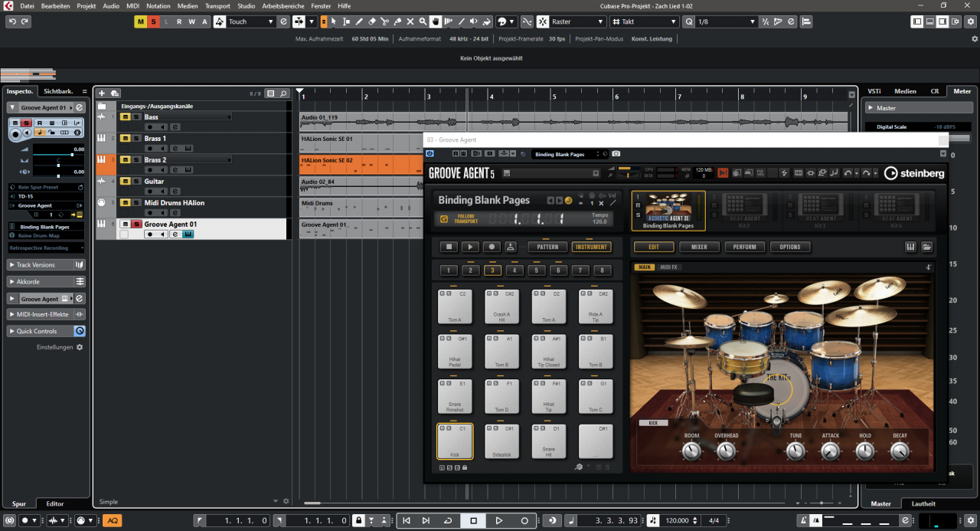980x531 pixels.
Task: Select the Glue tool in toolbar
Action: pyautogui.click(x=397, y=21)
